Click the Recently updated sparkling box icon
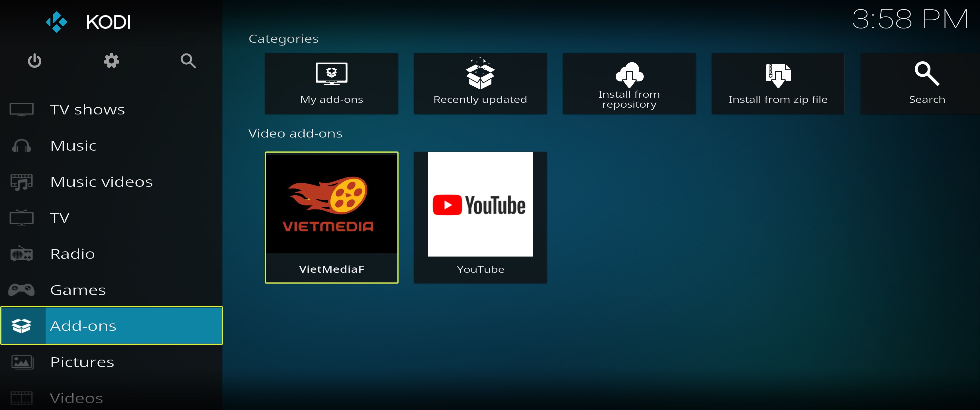The image size is (980, 410). (x=481, y=73)
